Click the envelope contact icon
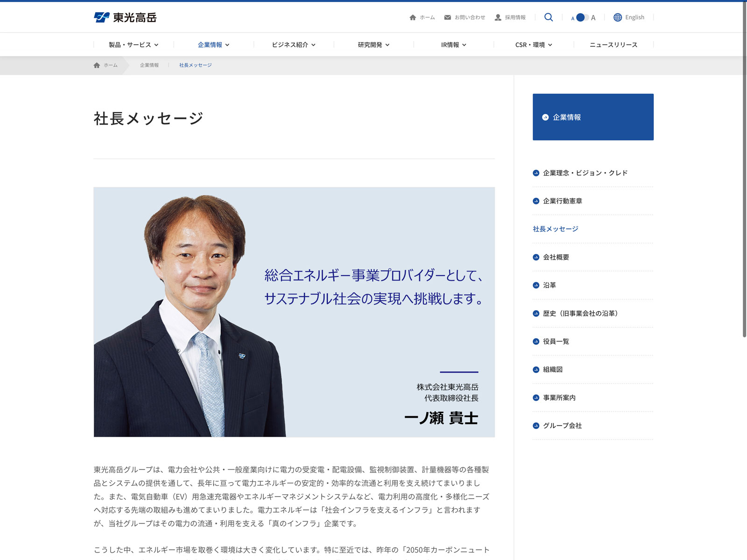Image resolution: width=747 pixels, height=560 pixels. [x=447, y=17]
